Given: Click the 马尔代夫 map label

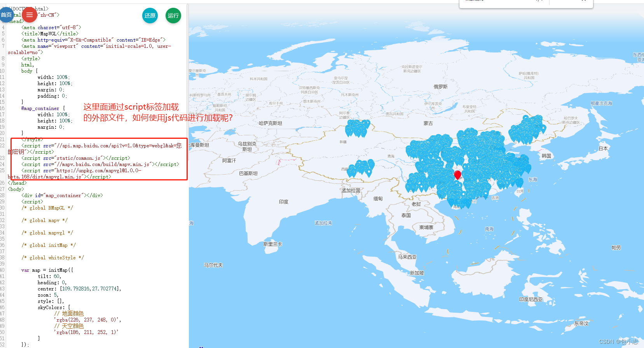Looking at the screenshot, I should (213, 265).
